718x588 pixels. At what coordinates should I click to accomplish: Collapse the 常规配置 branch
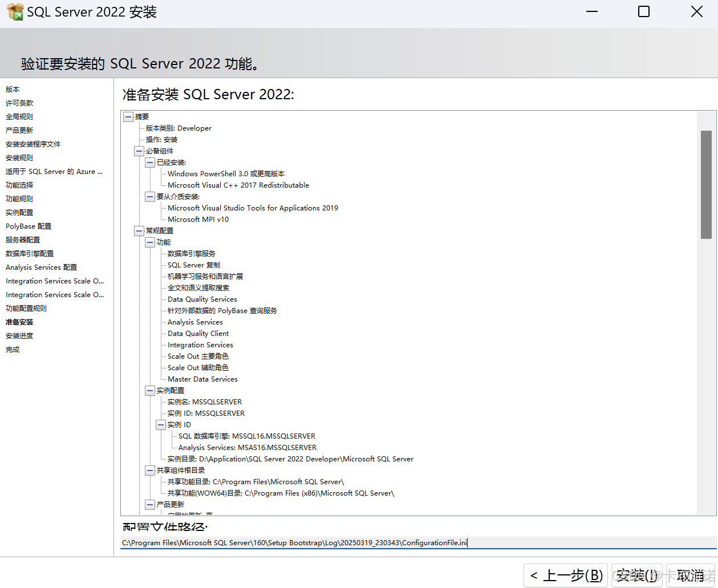[x=139, y=230]
